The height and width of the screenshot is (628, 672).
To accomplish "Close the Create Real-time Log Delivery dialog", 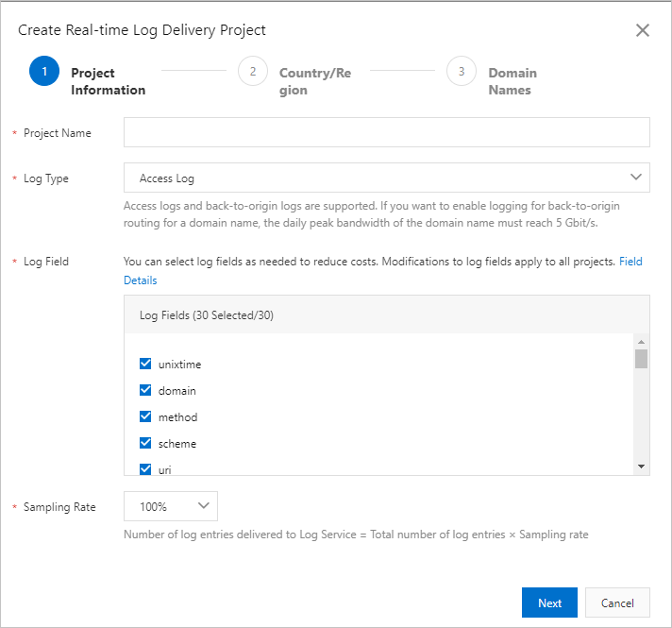I will pyautogui.click(x=643, y=30).
